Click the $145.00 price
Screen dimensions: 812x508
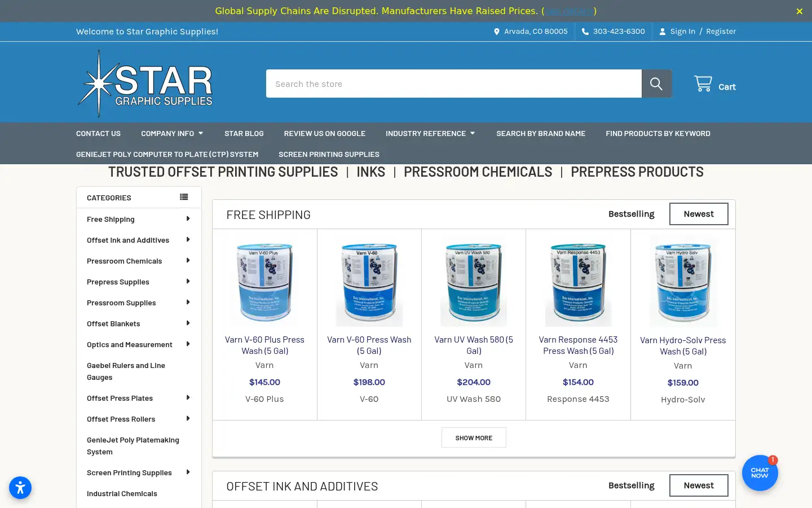264,382
